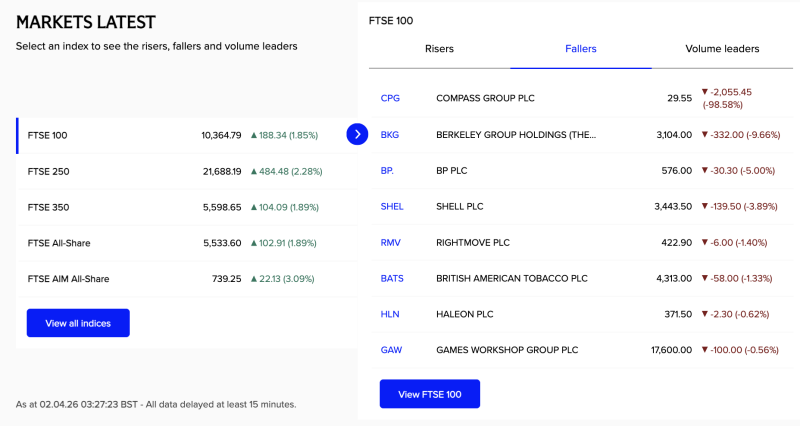Viewport: 800px width, 426px height.
Task: Open the HLN ticker link
Action: pyautogui.click(x=390, y=314)
